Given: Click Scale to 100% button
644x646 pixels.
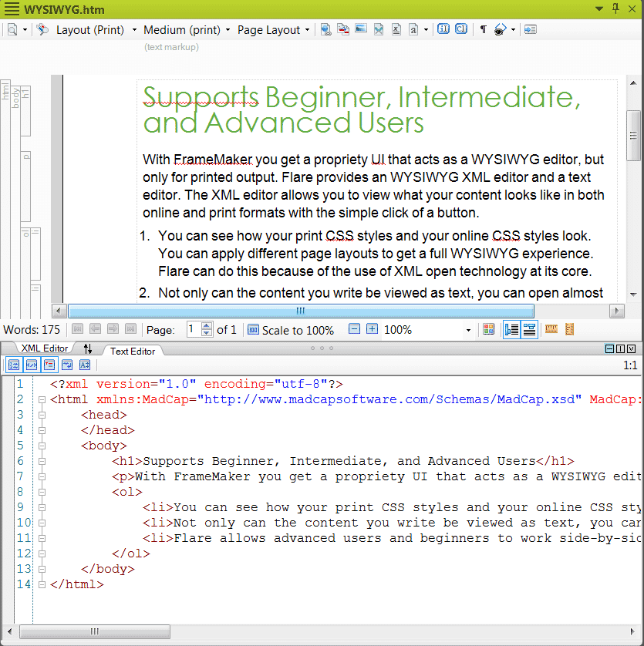Looking at the screenshot, I should [291, 330].
